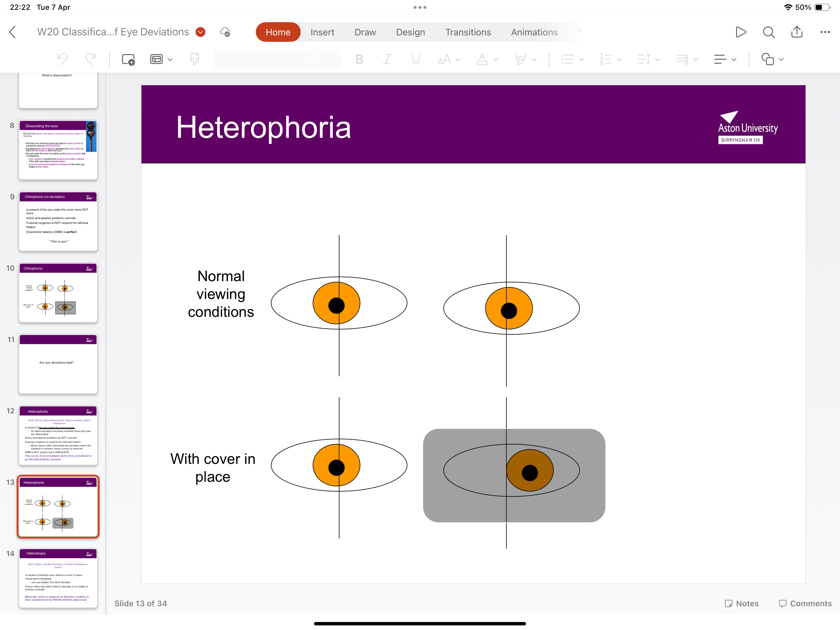The width and height of the screenshot is (840, 630).
Task: Show the Comments panel
Action: [805, 603]
